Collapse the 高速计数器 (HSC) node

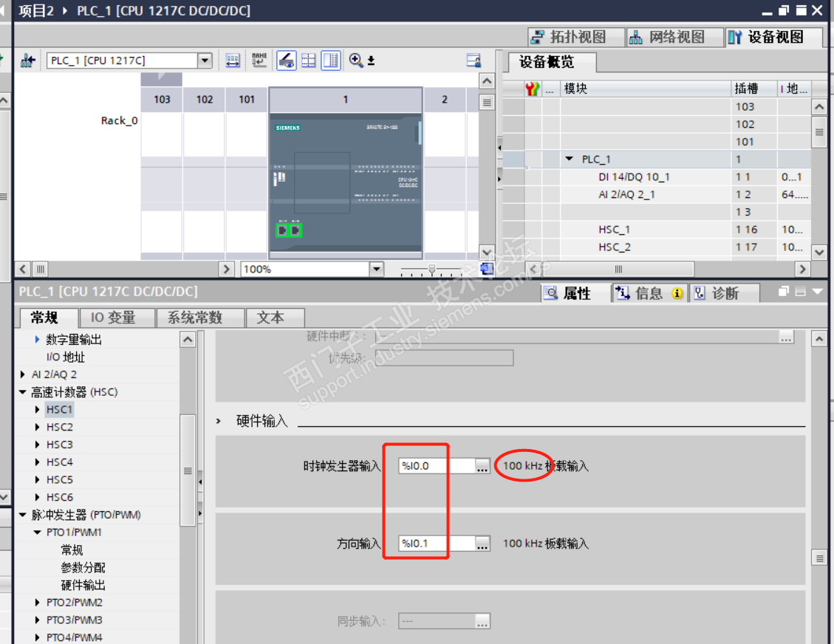pyautogui.click(x=22, y=392)
